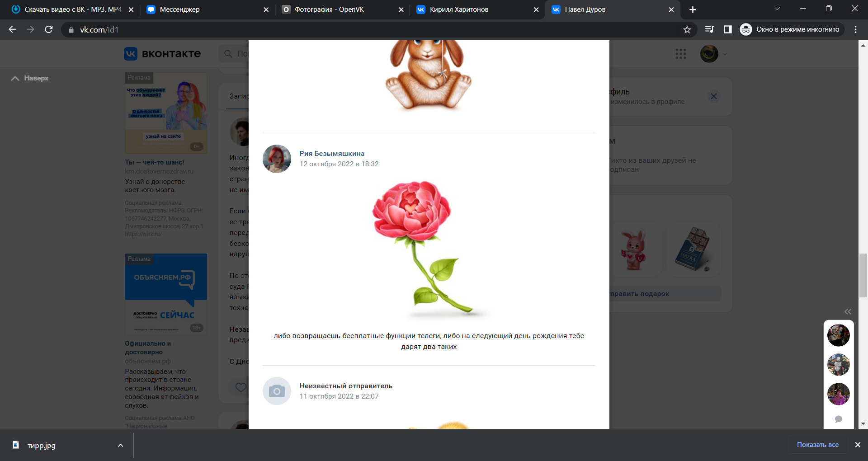The width and height of the screenshot is (868, 461).
Task: Click the bunny gift image
Action: (428, 75)
